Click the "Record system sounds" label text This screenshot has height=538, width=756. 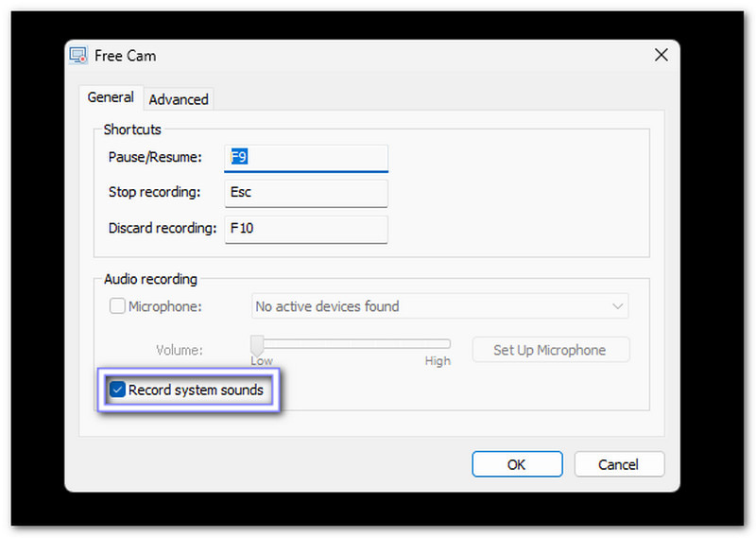click(x=196, y=390)
